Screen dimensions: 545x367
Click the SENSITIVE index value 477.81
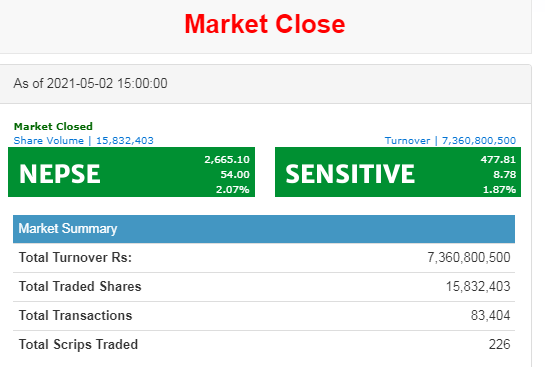498,160
